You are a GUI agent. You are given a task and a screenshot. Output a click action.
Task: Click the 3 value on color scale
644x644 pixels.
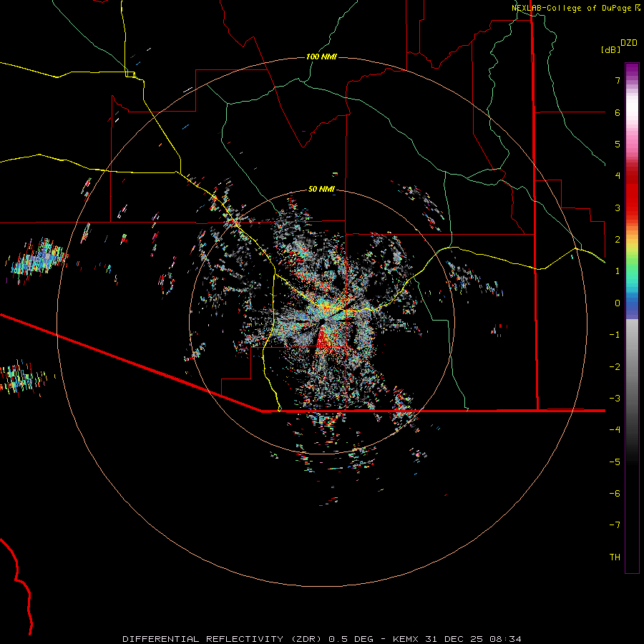coord(618,208)
